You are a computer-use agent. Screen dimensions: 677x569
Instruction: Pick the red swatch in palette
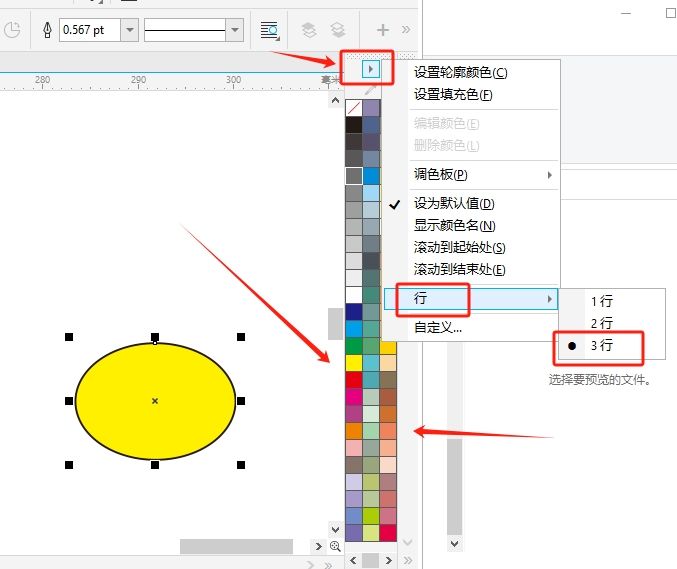point(354,379)
